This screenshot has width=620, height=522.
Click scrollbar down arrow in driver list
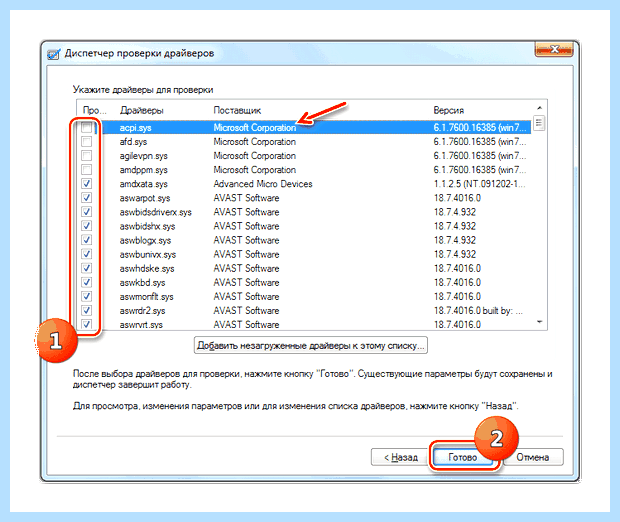click(539, 322)
